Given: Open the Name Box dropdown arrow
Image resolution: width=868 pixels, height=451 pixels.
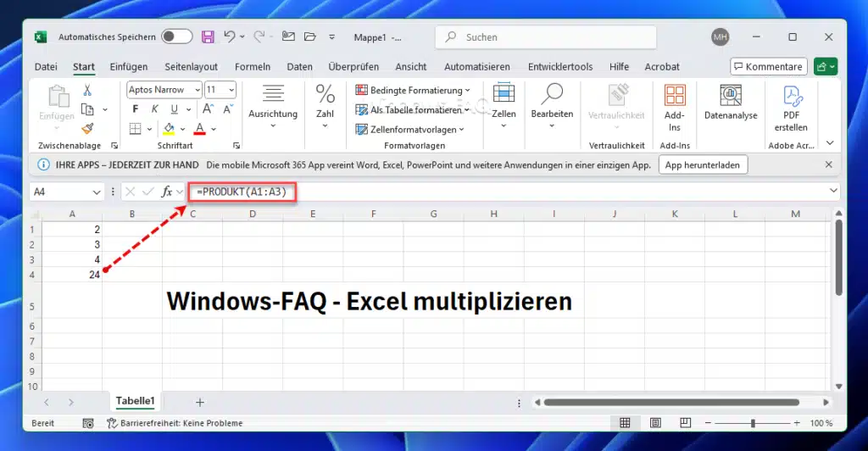Looking at the screenshot, I should [x=97, y=192].
